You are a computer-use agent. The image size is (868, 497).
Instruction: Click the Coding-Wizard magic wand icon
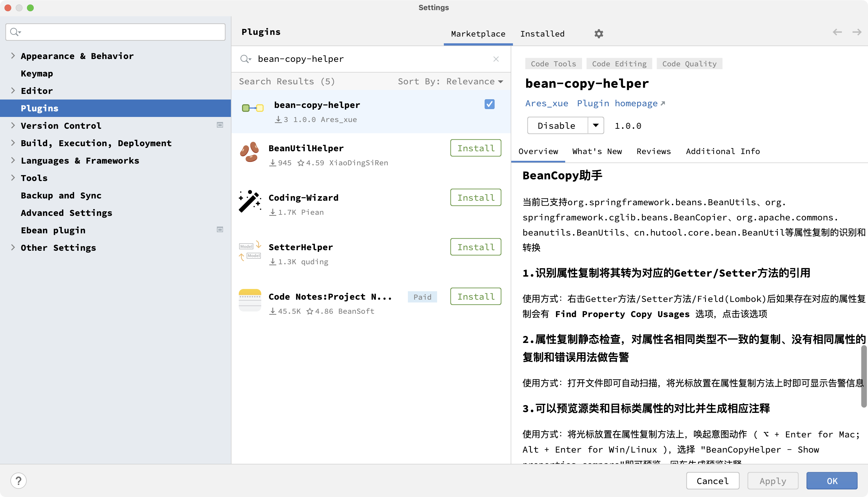click(x=250, y=202)
